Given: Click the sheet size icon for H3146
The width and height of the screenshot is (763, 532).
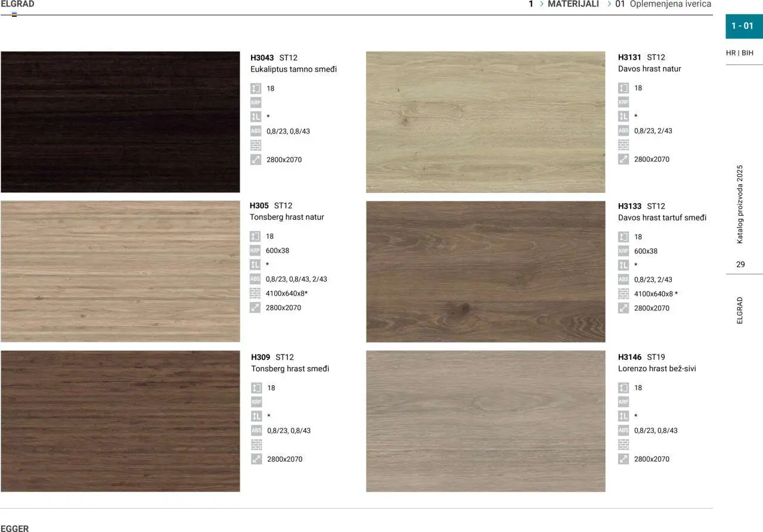Looking at the screenshot, I should 624,459.
